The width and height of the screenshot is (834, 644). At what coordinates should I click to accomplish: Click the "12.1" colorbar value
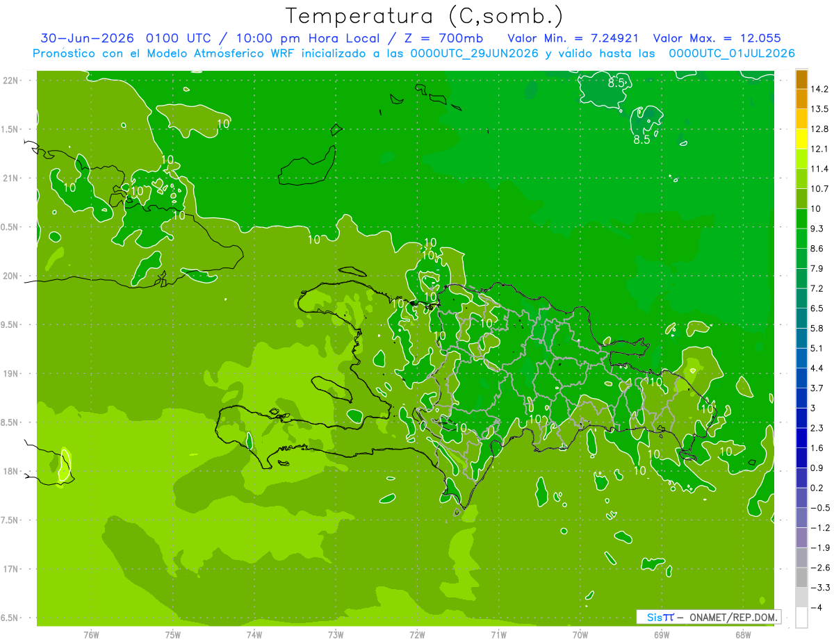click(819, 149)
